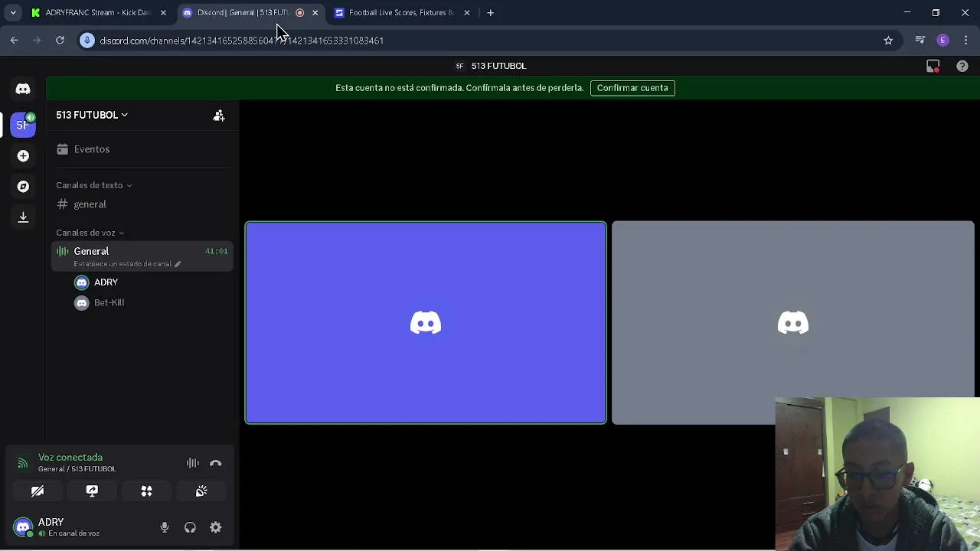Image resolution: width=980 pixels, height=551 pixels.
Task: Click the microphone permission icon in address bar
Action: (x=87, y=41)
